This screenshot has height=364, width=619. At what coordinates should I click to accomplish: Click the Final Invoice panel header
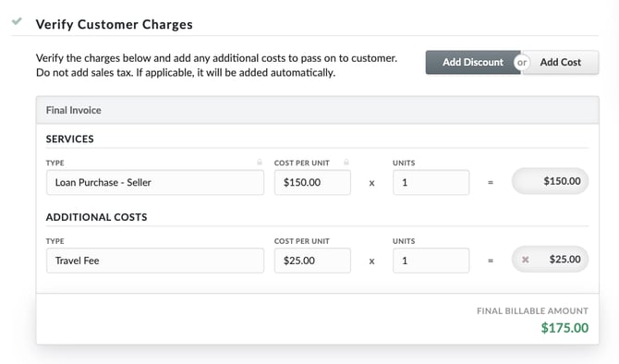click(318, 110)
